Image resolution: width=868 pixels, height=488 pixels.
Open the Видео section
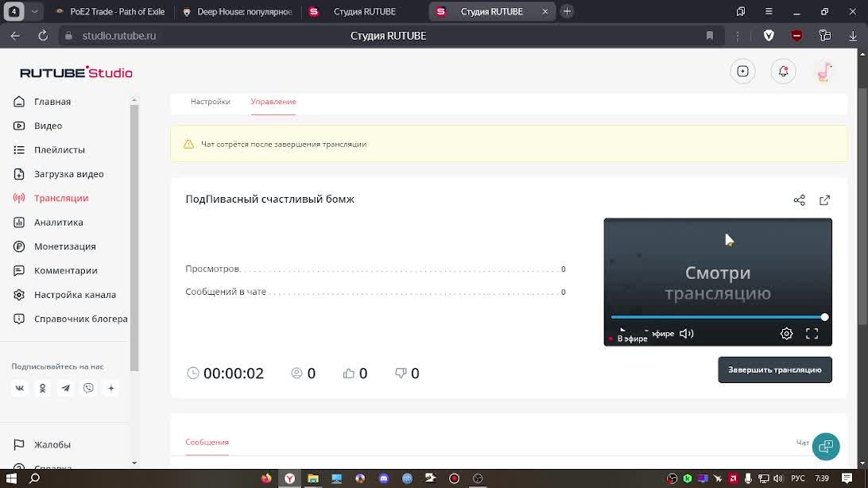pos(48,126)
